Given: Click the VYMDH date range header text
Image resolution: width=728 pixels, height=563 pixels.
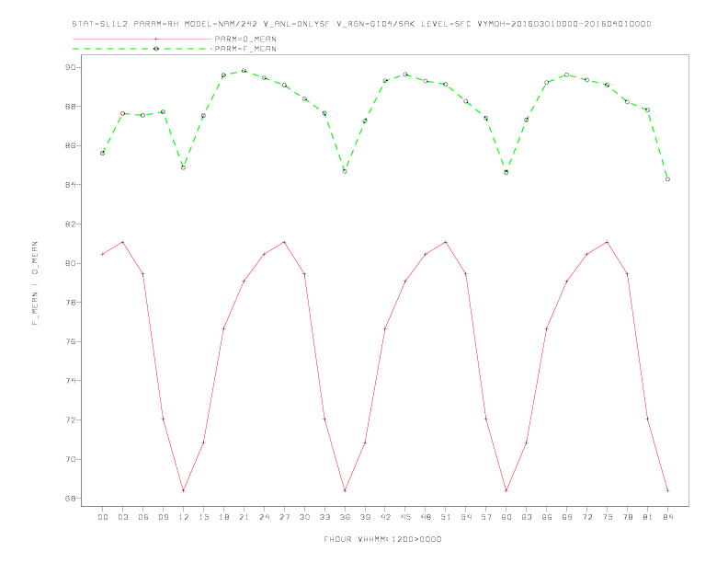Looking at the screenshot, I should (564, 24).
